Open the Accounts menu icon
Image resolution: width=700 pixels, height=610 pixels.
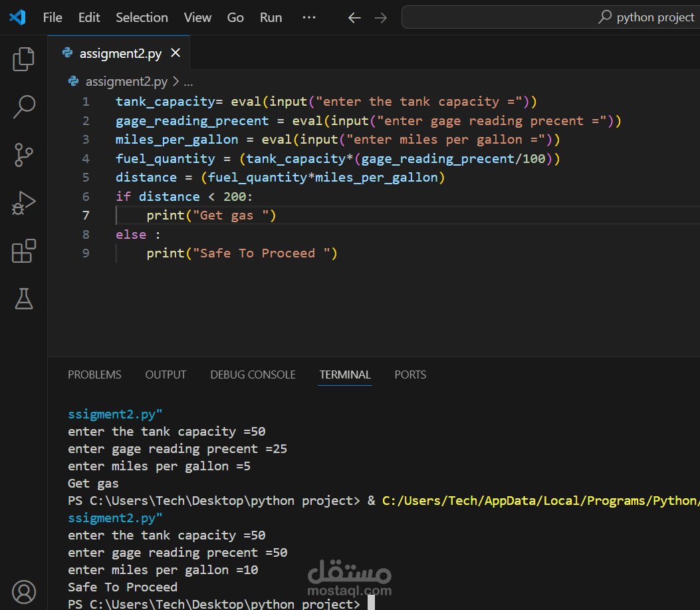[x=24, y=591]
